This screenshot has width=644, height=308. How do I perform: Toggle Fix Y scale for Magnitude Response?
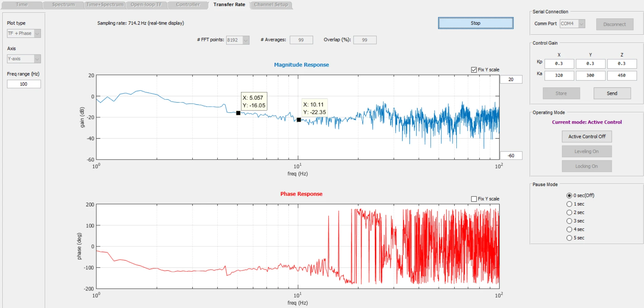click(x=474, y=69)
